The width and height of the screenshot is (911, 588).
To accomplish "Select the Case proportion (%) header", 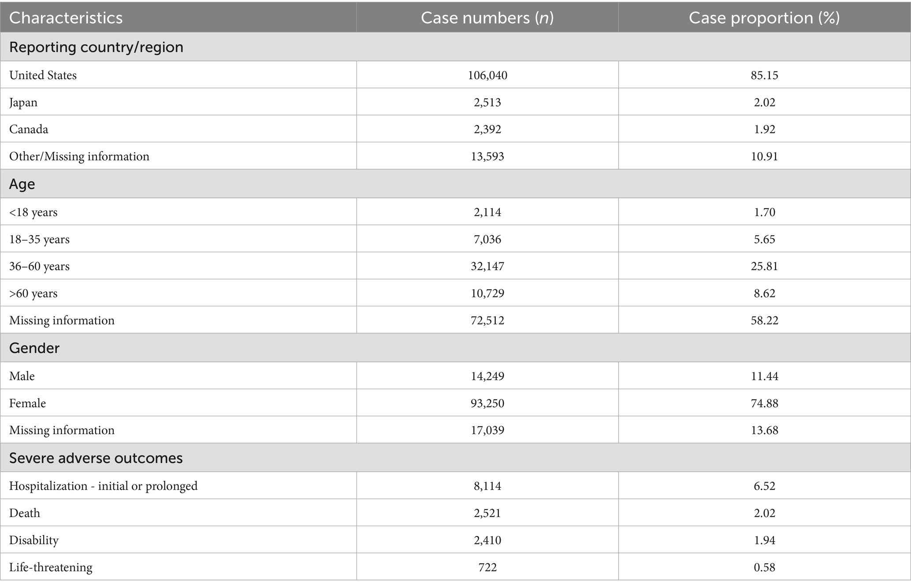I will [764, 18].
